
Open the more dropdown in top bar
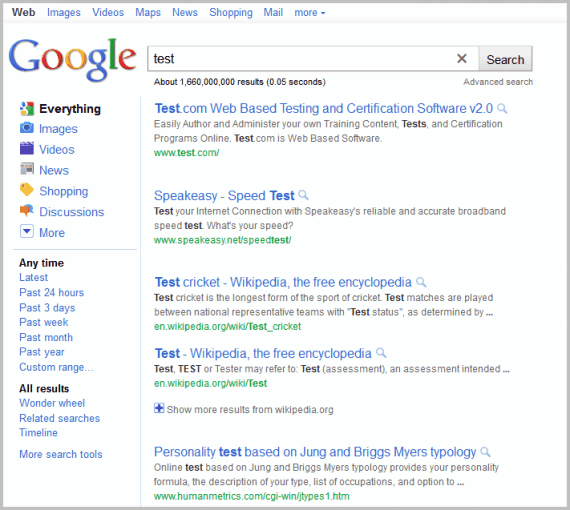(310, 13)
